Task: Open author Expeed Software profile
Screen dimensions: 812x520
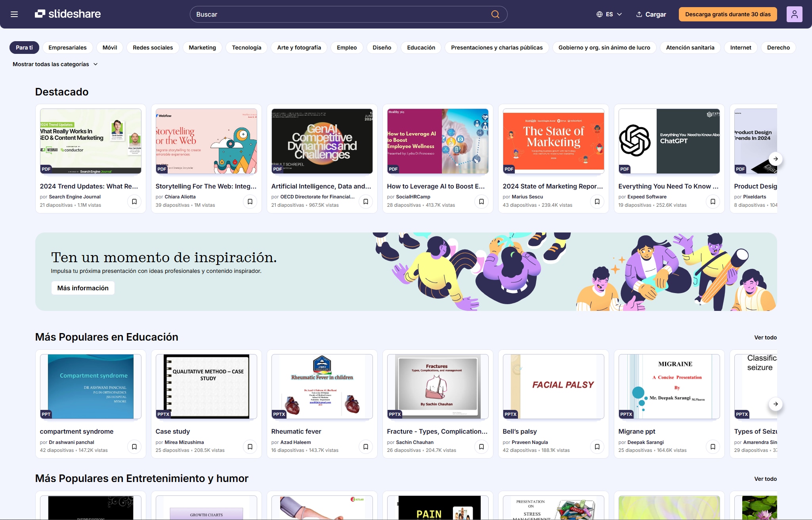Action: coord(647,197)
